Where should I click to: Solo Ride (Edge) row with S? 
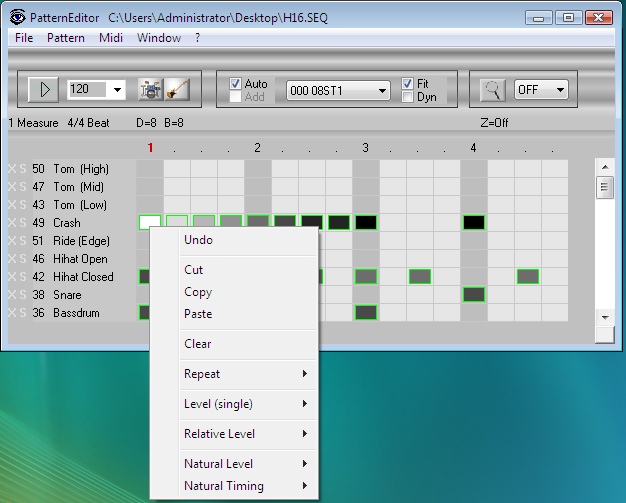pyautogui.click(x=23, y=241)
